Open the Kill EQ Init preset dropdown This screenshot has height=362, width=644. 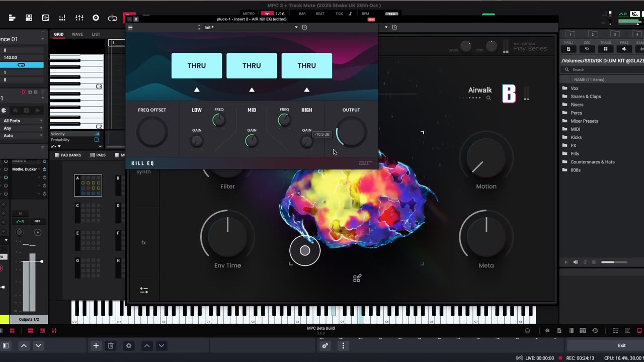[x=296, y=27]
